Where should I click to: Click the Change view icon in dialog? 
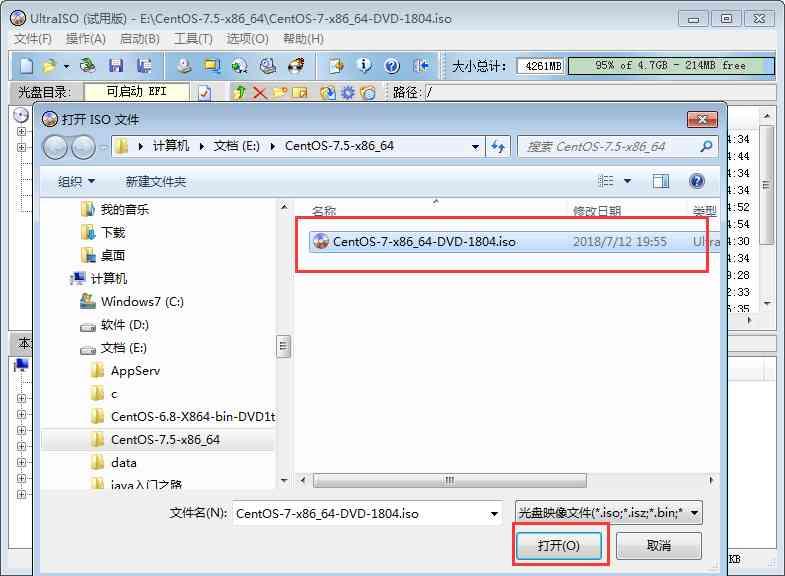tap(606, 181)
